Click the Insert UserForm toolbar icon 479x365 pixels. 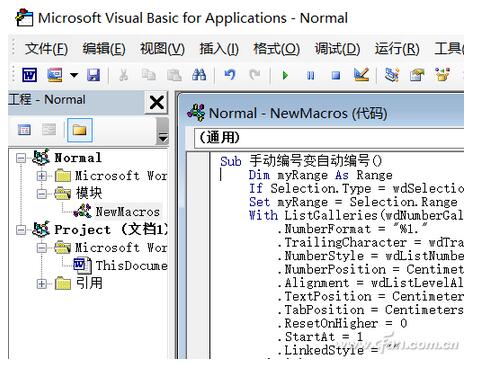55,75
